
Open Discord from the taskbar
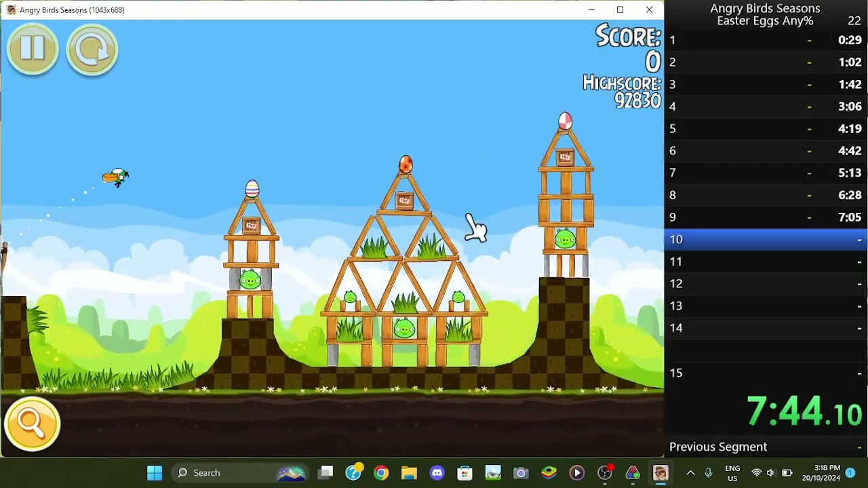pyautogui.click(x=437, y=473)
